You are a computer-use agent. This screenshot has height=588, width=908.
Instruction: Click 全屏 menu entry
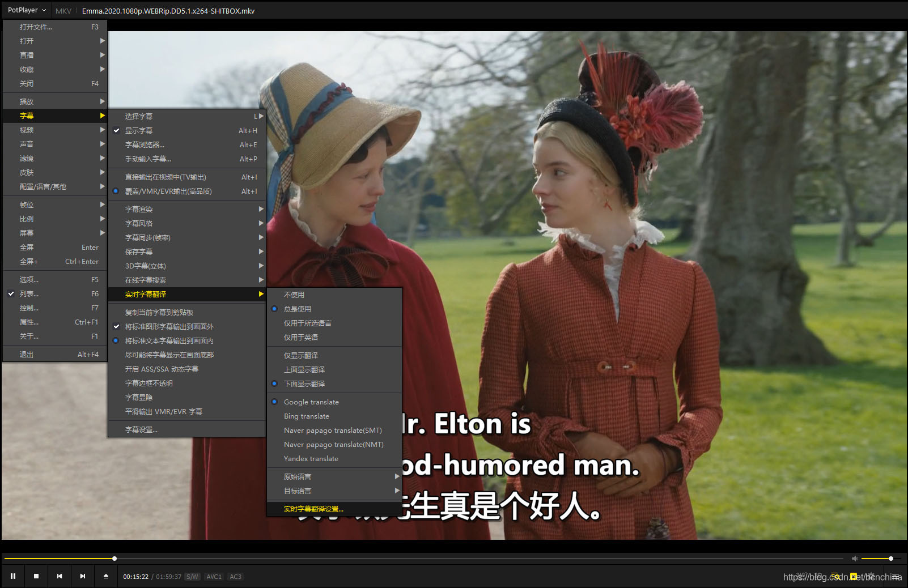[55, 247]
